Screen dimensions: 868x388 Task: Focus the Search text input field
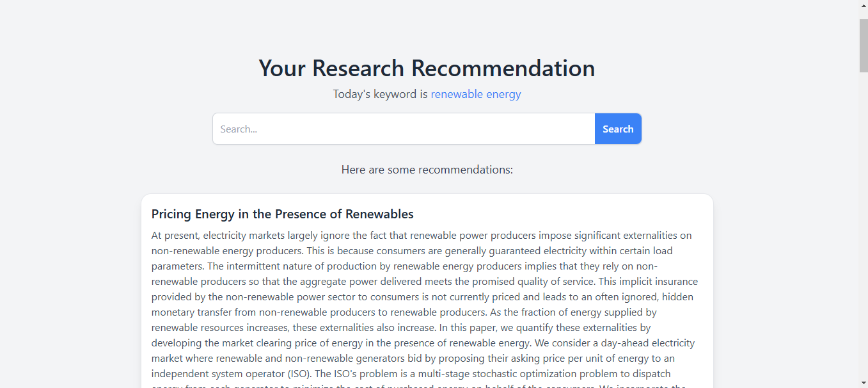pyautogui.click(x=404, y=129)
